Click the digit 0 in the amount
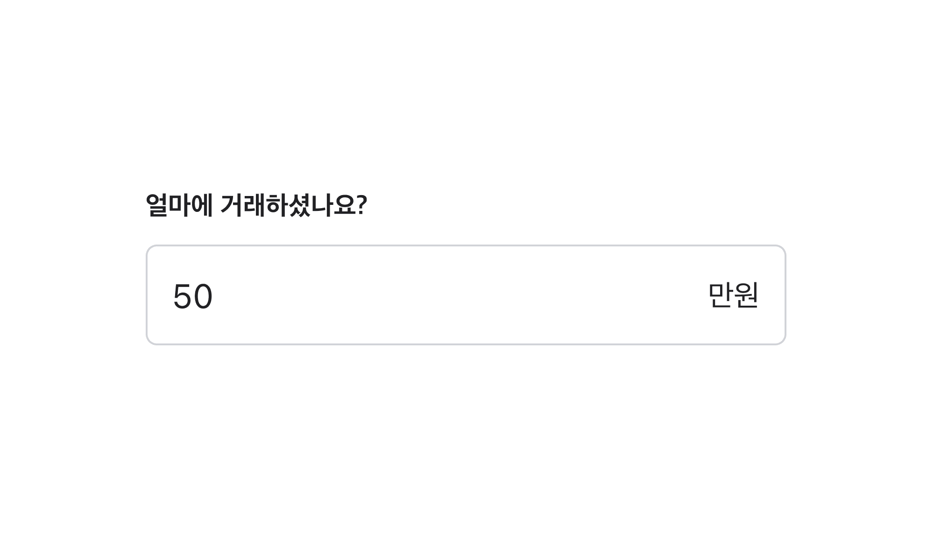This screenshot has height=560, width=934. (x=203, y=296)
